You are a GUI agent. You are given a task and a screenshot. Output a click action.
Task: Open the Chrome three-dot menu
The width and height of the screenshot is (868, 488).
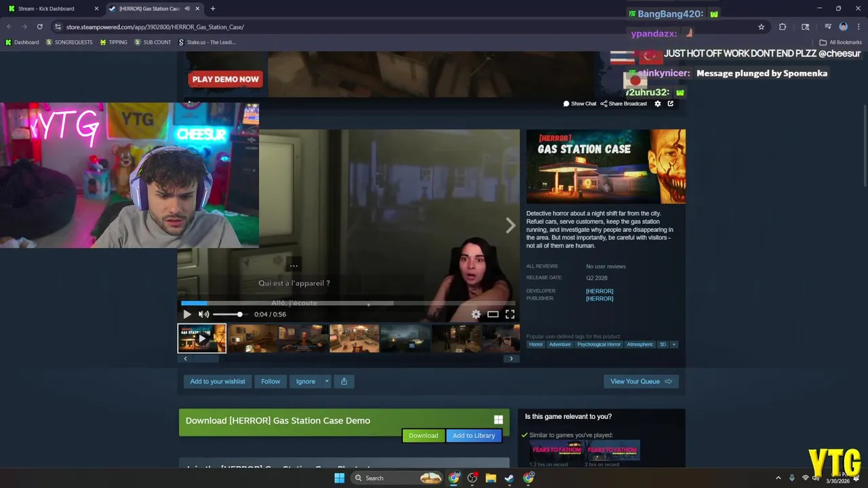[858, 27]
